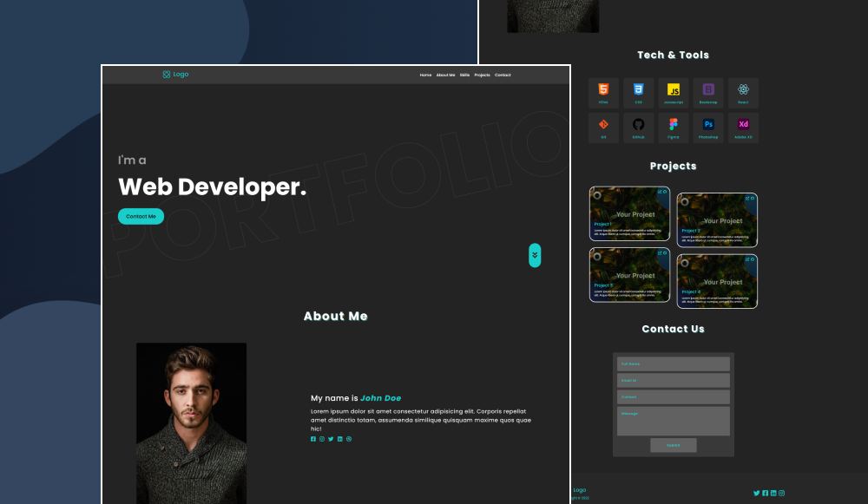Image resolution: width=868 pixels, height=504 pixels.
Task: Click the teal scroll-down chevron button
Action: point(535,255)
